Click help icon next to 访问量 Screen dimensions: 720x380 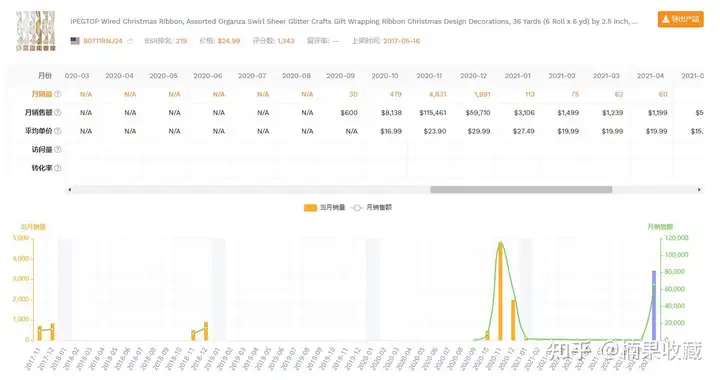pyautogui.click(x=57, y=149)
